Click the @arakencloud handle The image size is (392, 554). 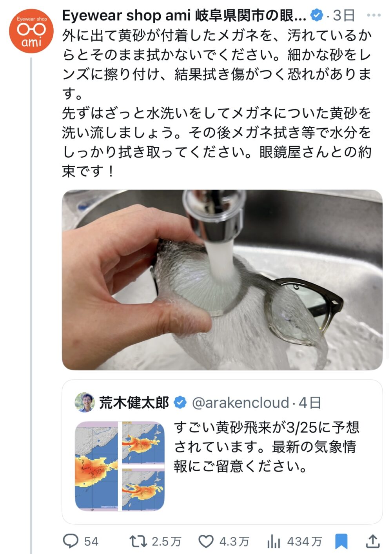[x=240, y=403]
